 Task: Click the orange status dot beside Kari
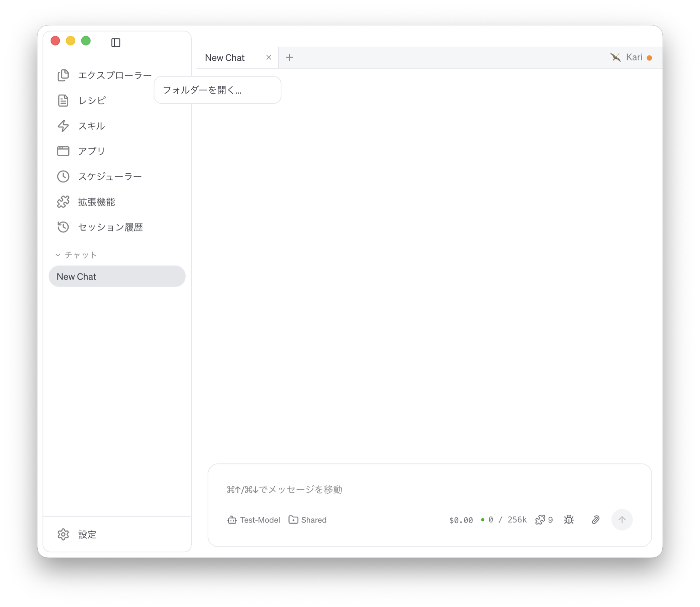pyautogui.click(x=649, y=58)
